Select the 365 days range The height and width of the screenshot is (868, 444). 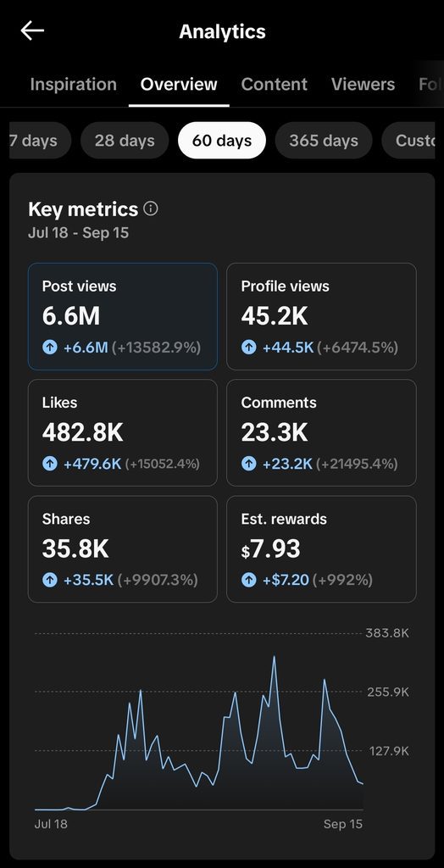pos(324,141)
